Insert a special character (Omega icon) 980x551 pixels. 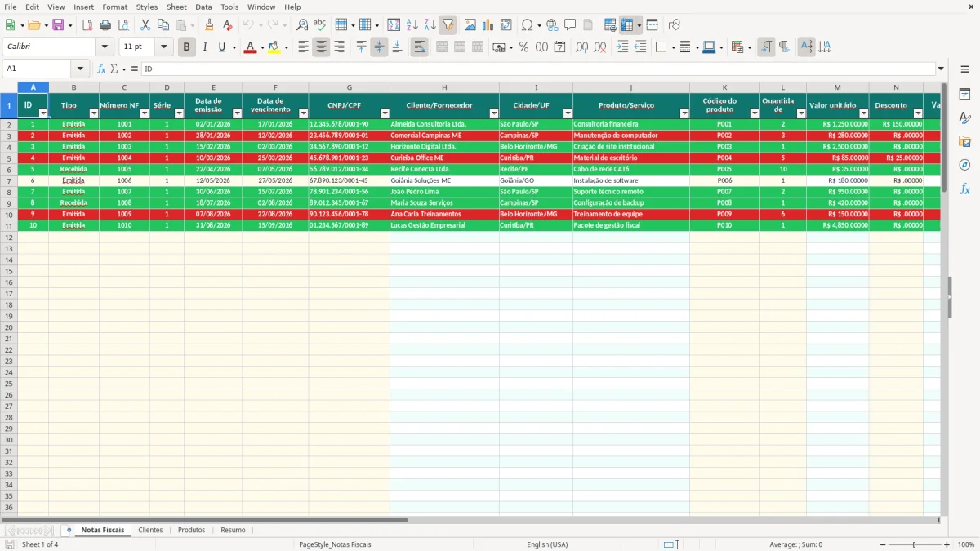[527, 25]
